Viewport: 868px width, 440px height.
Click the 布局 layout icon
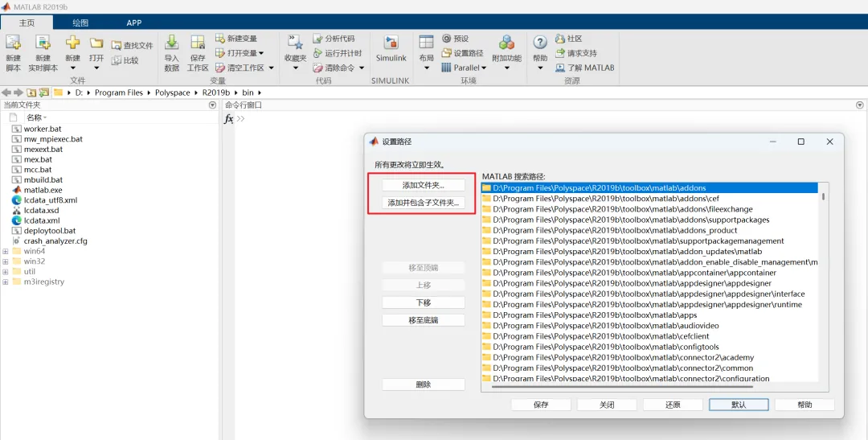point(426,43)
